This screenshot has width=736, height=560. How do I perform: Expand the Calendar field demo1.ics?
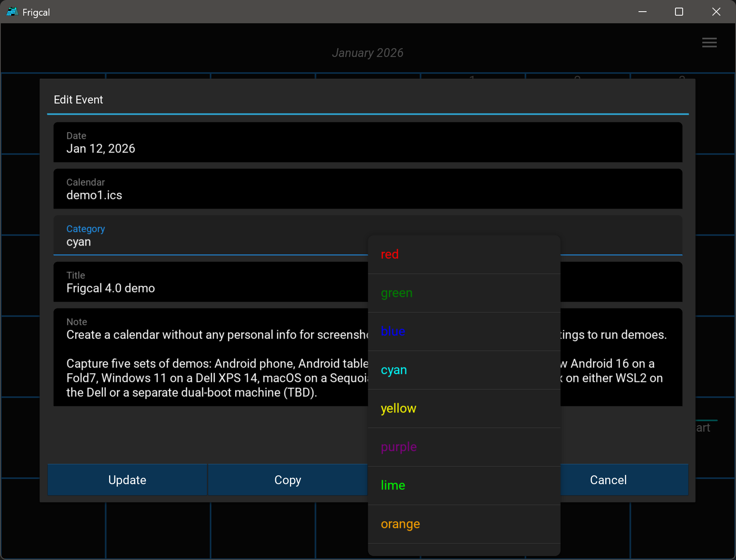pos(367,189)
